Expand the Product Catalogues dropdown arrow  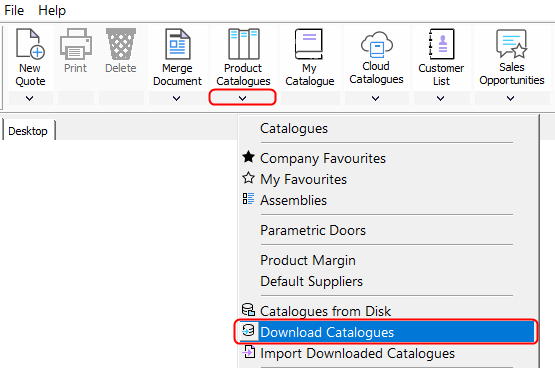tap(242, 98)
